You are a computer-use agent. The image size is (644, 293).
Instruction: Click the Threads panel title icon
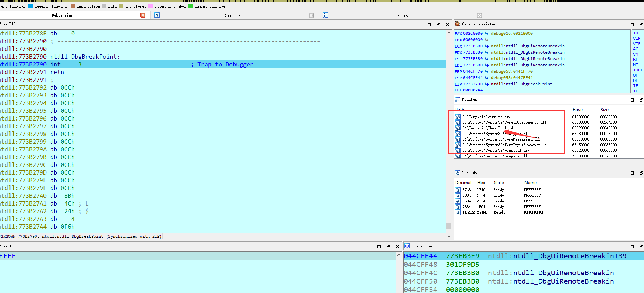pyautogui.click(x=457, y=173)
